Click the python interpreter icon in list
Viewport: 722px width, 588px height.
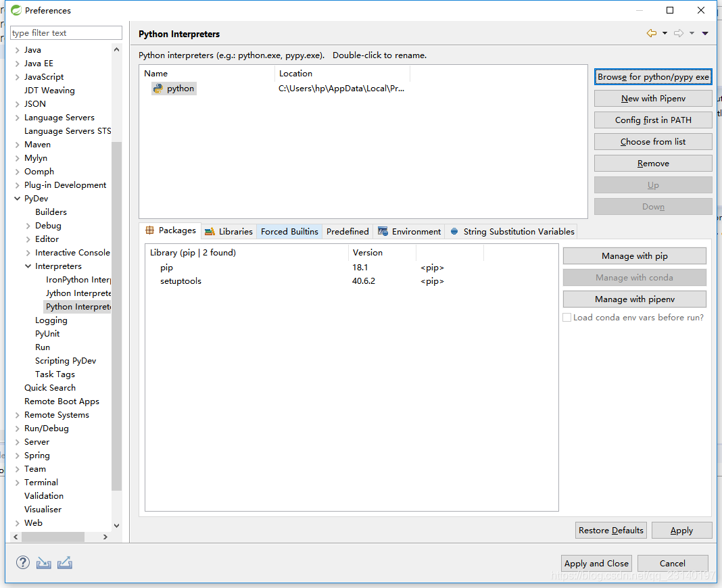(158, 89)
